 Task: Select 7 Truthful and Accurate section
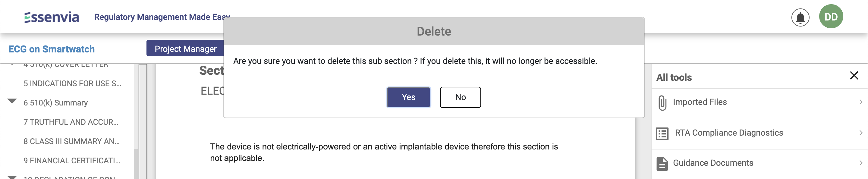[x=71, y=122]
